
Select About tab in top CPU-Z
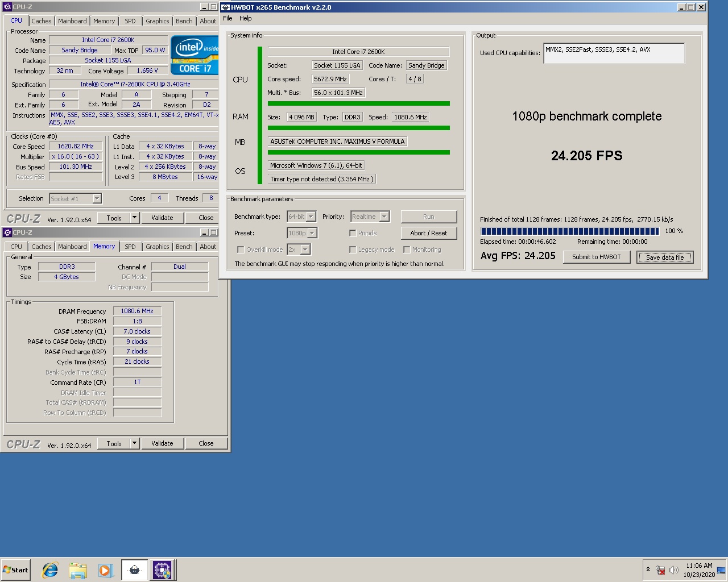coord(208,21)
